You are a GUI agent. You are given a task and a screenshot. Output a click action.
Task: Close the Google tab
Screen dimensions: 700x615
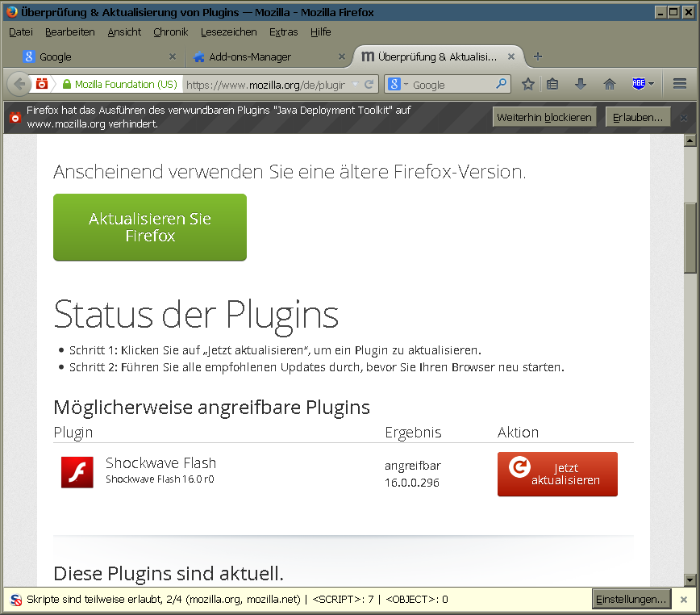pyautogui.click(x=173, y=56)
